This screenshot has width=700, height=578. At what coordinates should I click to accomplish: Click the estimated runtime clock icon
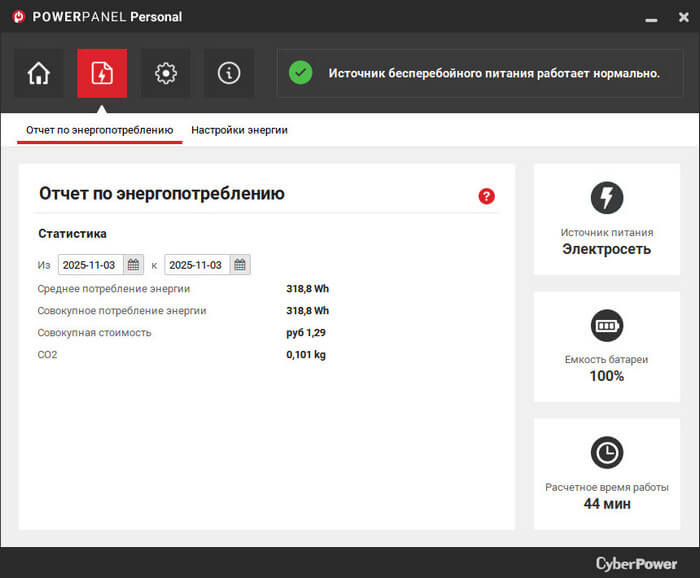coord(606,452)
